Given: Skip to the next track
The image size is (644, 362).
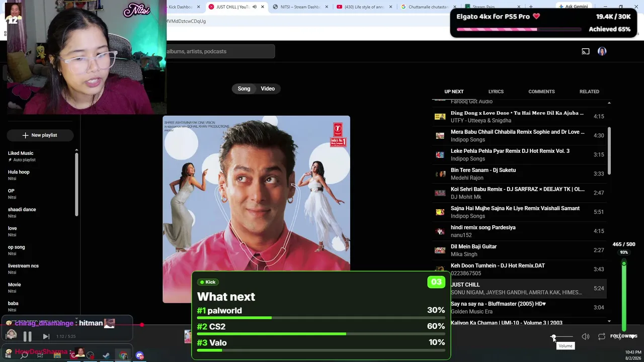Looking at the screenshot, I should [46, 336].
